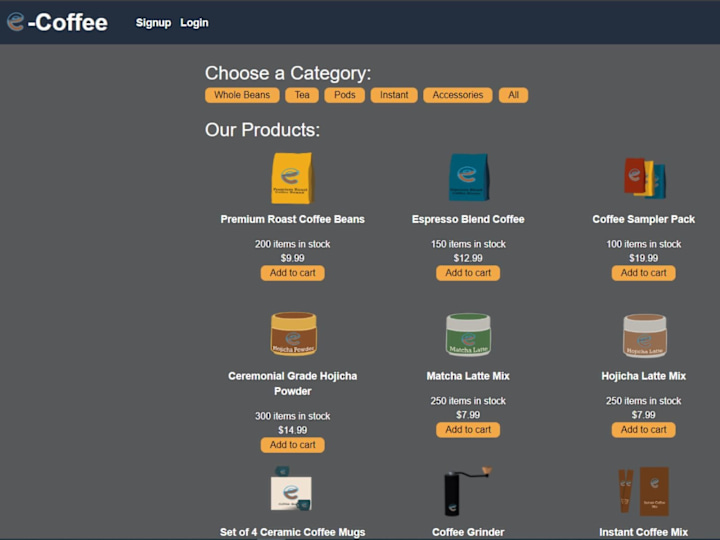Click the Hojicha Latte Mix title
The height and width of the screenshot is (540, 720).
tap(643, 376)
